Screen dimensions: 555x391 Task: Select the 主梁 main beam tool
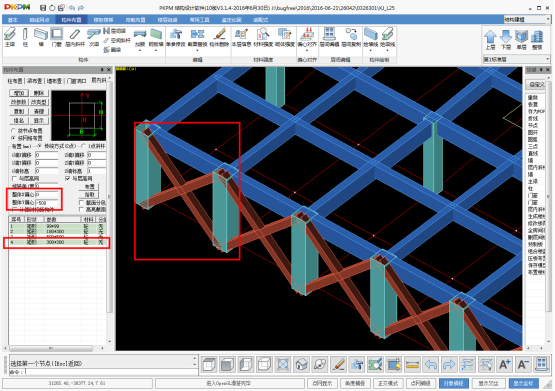click(x=10, y=37)
